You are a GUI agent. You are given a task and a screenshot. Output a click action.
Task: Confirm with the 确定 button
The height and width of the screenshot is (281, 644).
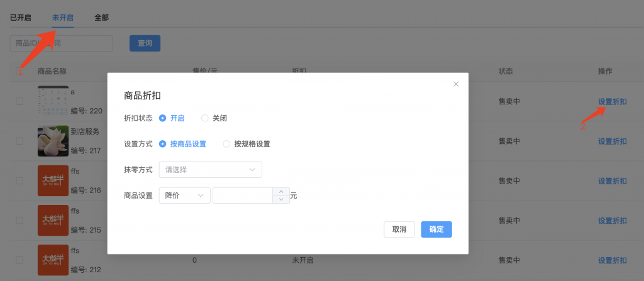pyautogui.click(x=436, y=229)
